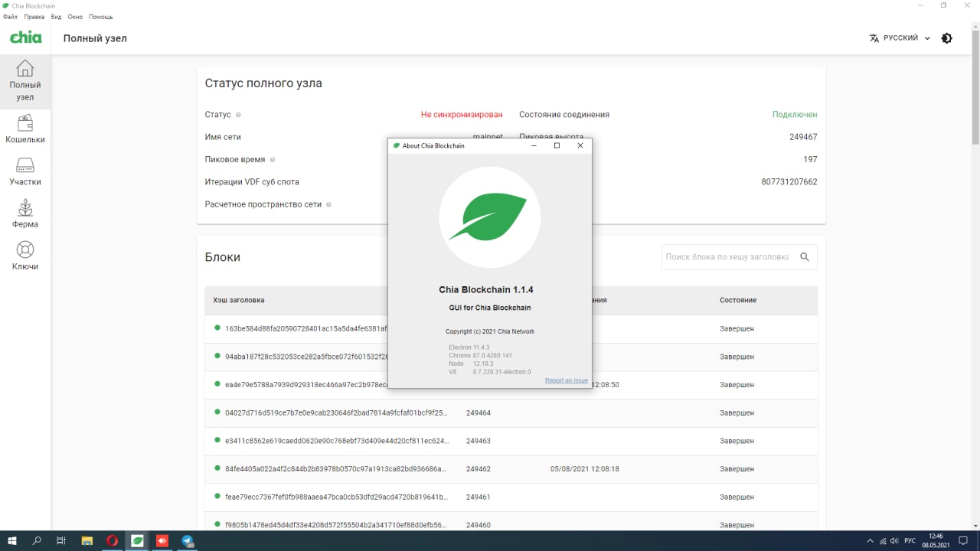Select block row feae79ecc7367fef...

[511, 497]
